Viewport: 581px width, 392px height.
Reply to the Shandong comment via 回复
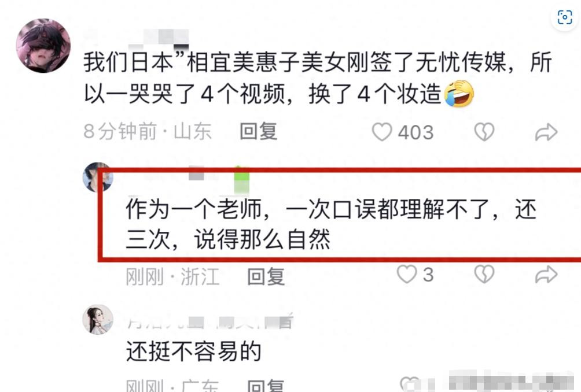click(258, 131)
